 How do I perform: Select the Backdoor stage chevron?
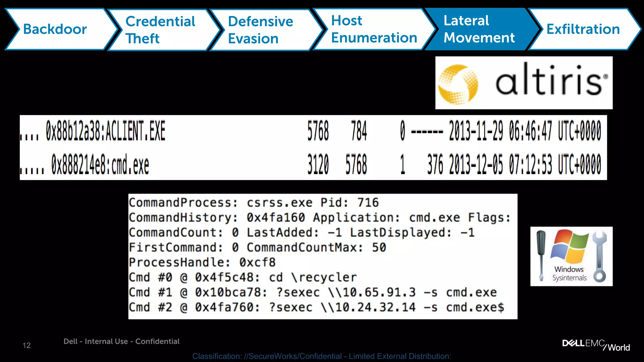61,29
